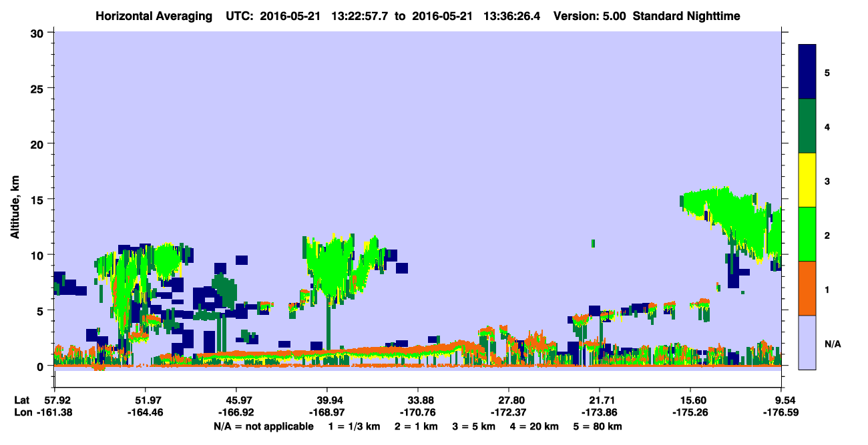The width and height of the screenshot is (868, 445).
Task: Click the longitude value '-168.97'
Action: pos(327,412)
